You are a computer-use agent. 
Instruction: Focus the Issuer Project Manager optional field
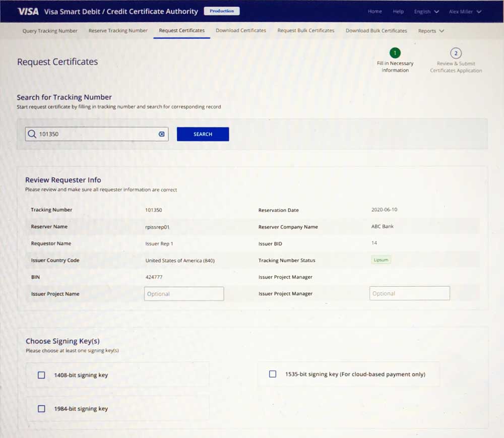pos(409,293)
